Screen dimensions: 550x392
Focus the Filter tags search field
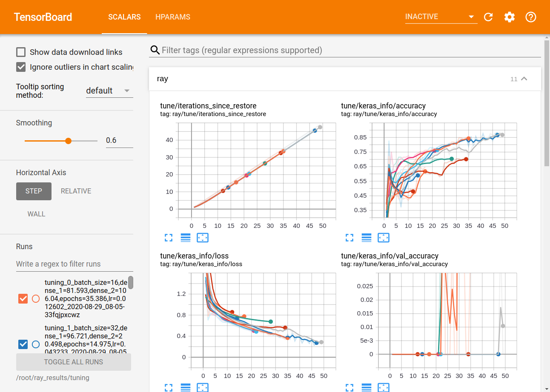pyautogui.click(x=351, y=50)
